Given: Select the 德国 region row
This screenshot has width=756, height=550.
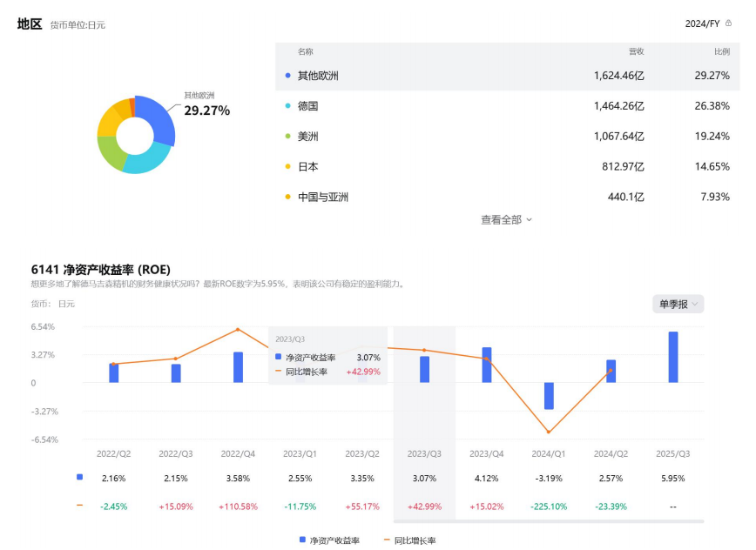Looking at the screenshot, I should coord(507,106).
